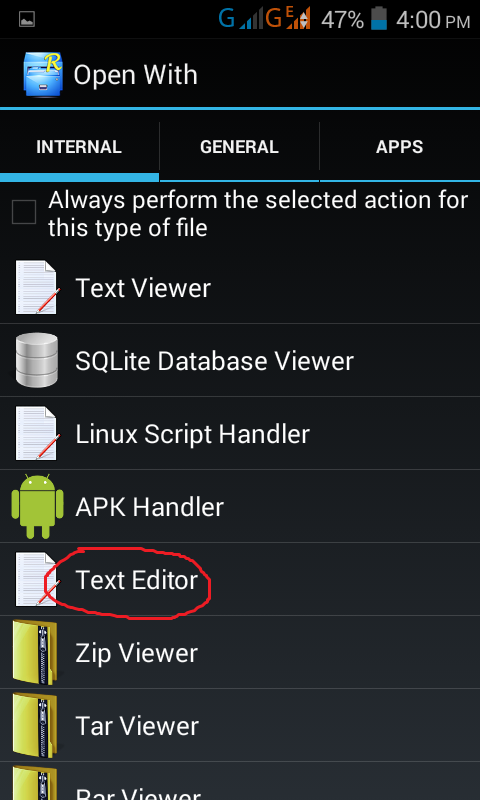Click the green Android robot icon
The image size is (480, 800).
tap(37, 506)
